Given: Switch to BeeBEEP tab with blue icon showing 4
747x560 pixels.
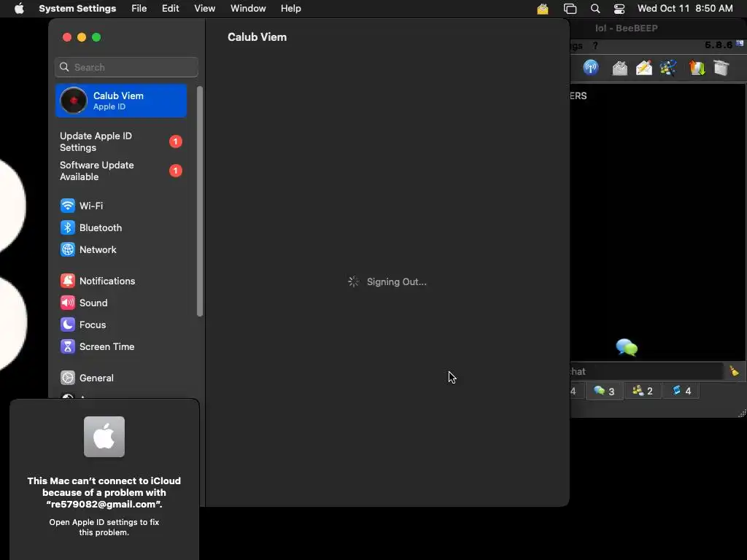Looking at the screenshot, I should pos(681,391).
